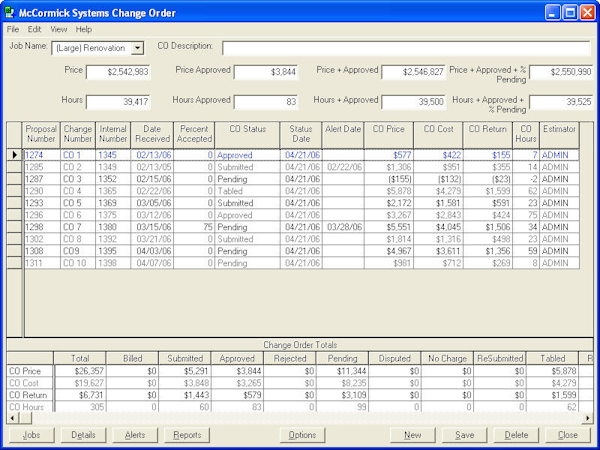This screenshot has width=600, height=450.
Task: Click the Save button
Action: (x=464, y=435)
